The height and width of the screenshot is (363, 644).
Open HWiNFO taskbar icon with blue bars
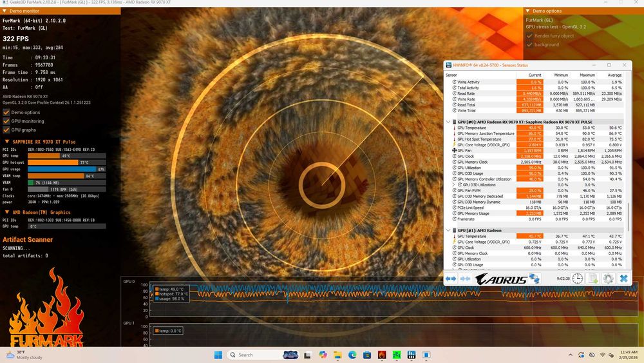click(412, 355)
